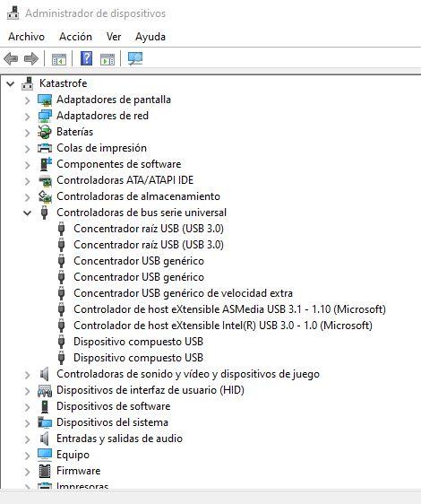Expand the Baterías node
The height and width of the screenshot is (504, 421).
pyautogui.click(x=27, y=133)
